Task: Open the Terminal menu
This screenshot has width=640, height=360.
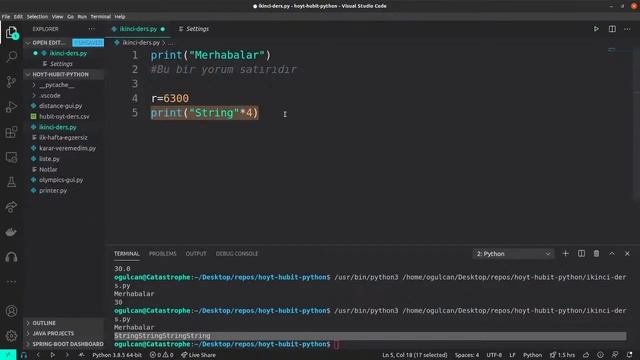Action: coord(100,17)
